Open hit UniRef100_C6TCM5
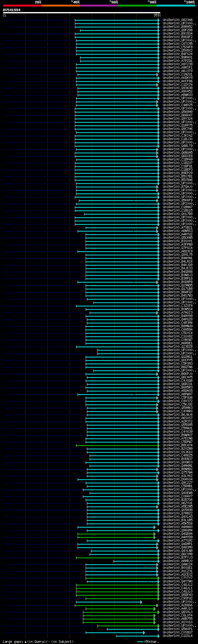 coord(178,44)
